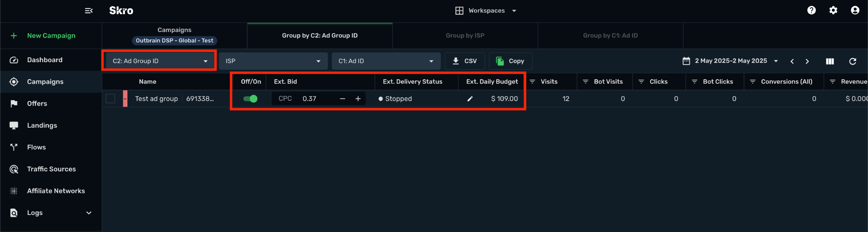Open the Clicks column filter icon
Image resolution: width=868 pixels, height=232 pixels.
(641, 81)
